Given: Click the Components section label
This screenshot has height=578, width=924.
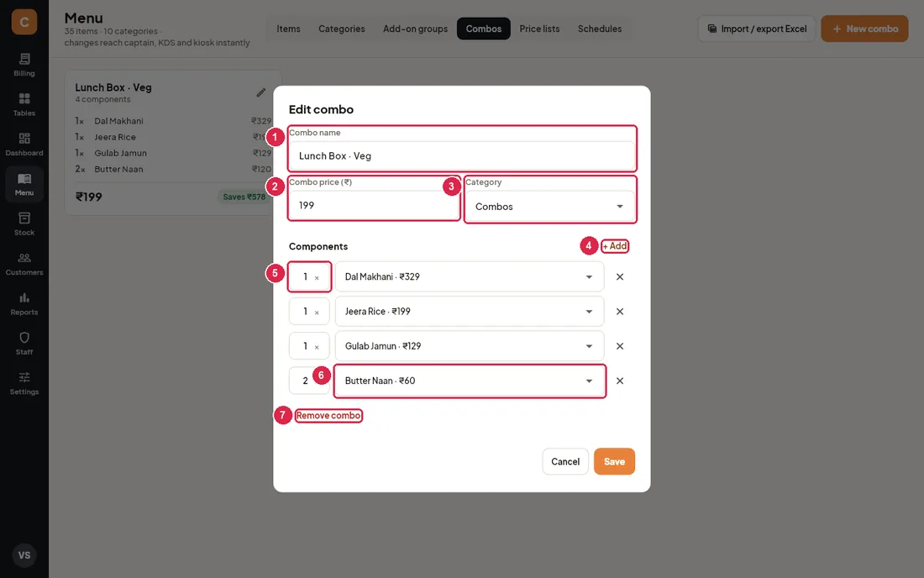Looking at the screenshot, I should pyautogui.click(x=318, y=246).
